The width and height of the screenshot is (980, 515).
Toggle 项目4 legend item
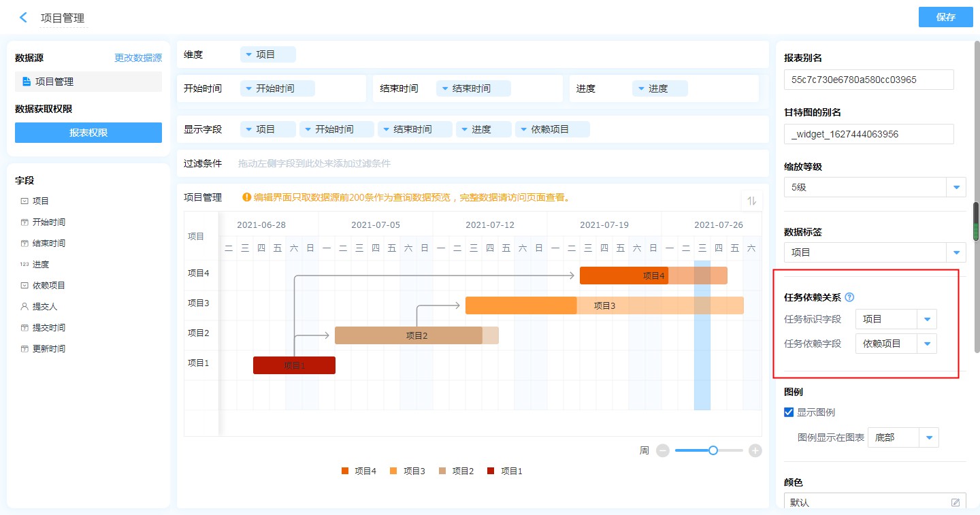pos(359,471)
